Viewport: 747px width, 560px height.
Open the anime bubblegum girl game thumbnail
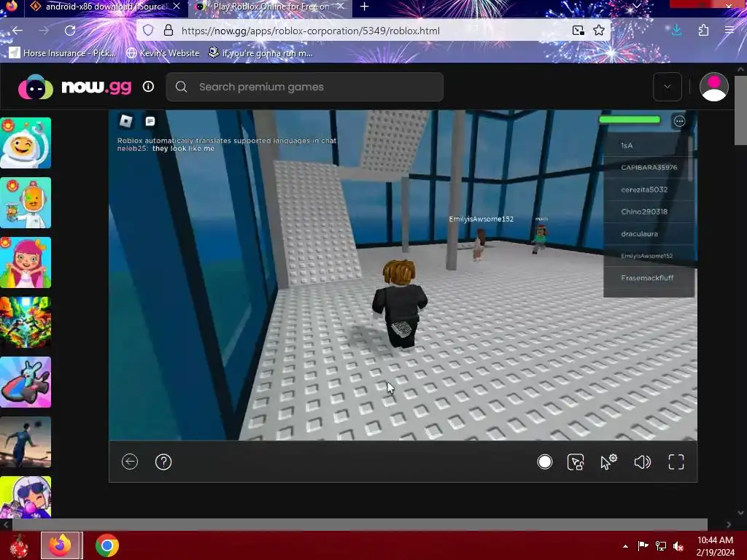pos(26,497)
